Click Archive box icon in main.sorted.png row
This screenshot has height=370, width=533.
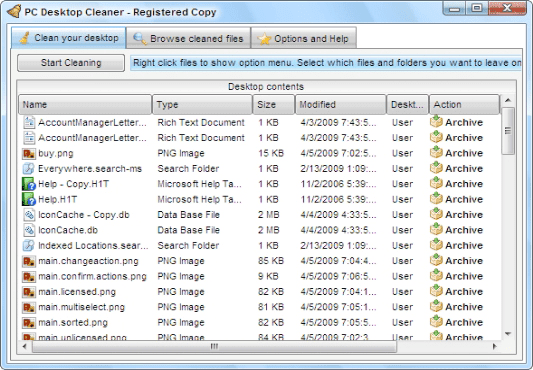(436, 322)
